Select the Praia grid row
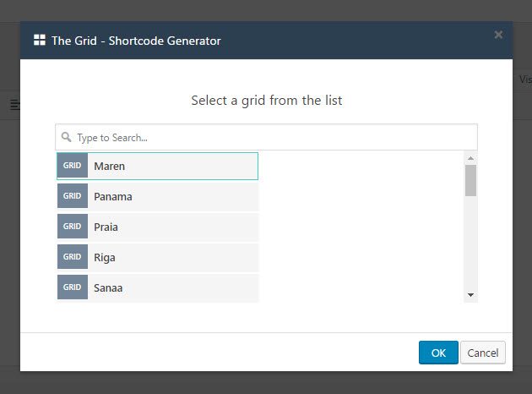This screenshot has width=532, height=394. pyautogui.click(x=157, y=227)
